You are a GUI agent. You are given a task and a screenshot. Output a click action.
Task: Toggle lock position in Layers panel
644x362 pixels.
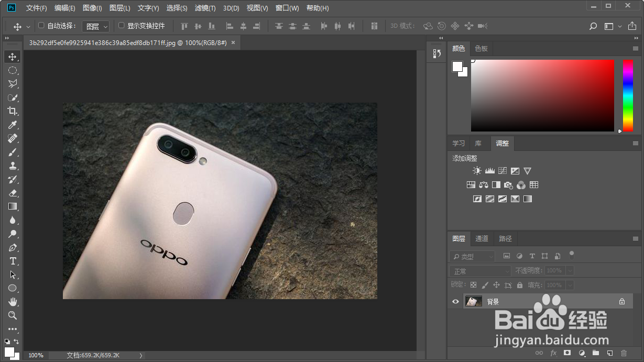coord(496,285)
